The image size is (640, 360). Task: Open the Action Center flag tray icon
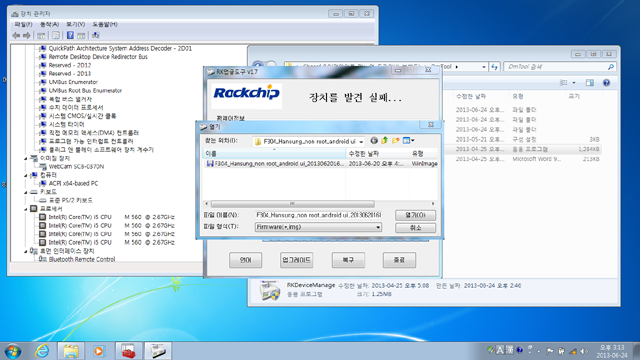550,351
